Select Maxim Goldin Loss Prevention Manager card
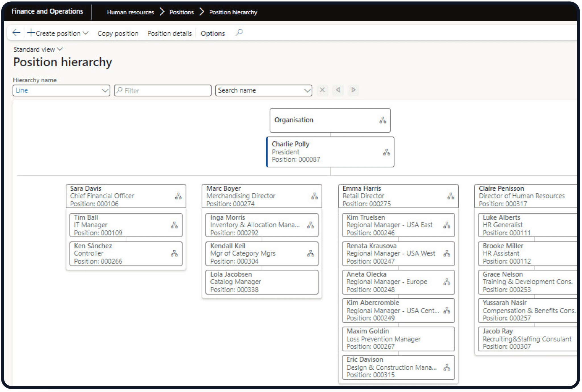 [x=398, y=339]
